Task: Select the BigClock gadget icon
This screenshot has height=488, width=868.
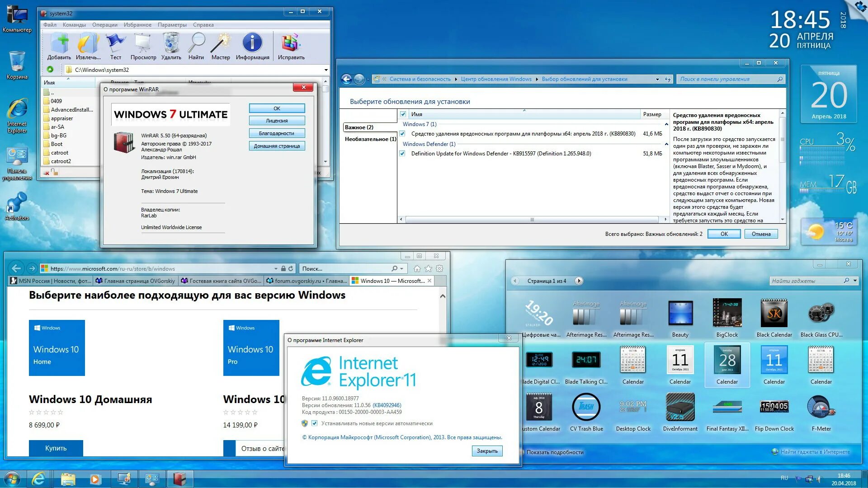Action: coord(727,313)
